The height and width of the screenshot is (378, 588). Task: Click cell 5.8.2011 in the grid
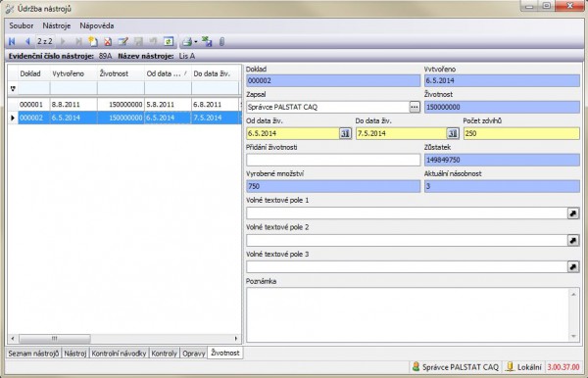(x=168, y=105)
